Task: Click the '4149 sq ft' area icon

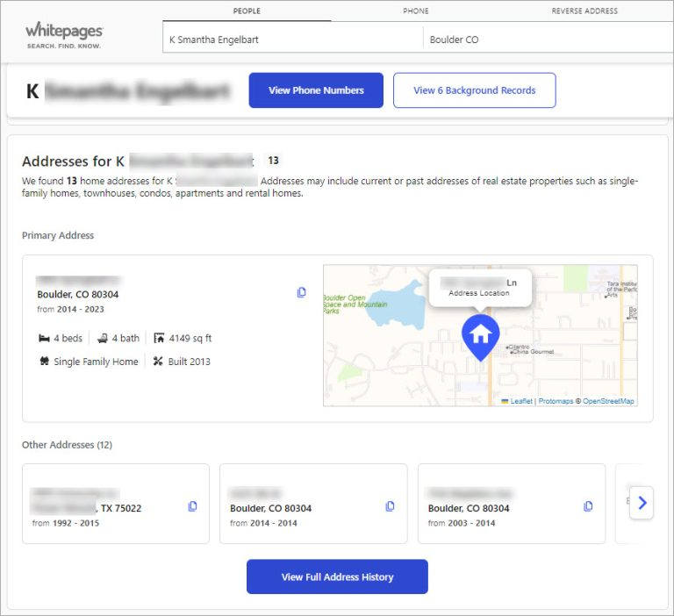Action: coord(159,338)
